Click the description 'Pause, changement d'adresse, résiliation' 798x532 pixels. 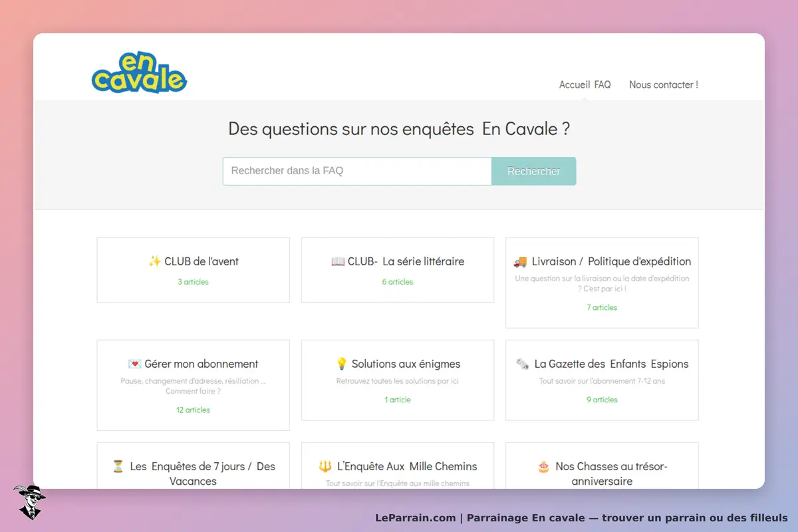point(193,386)
